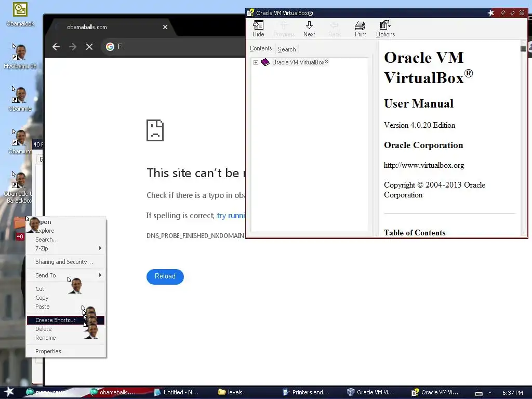Viewport: 532px width, 399px height.
Task: Select the obamaballs.com browser tab
Action: pyautogui.click(x=110, y=27)
